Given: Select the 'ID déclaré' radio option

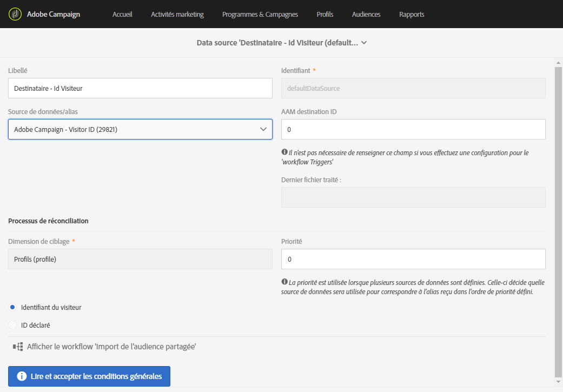Looking at the screenshot, I should 12,325.
